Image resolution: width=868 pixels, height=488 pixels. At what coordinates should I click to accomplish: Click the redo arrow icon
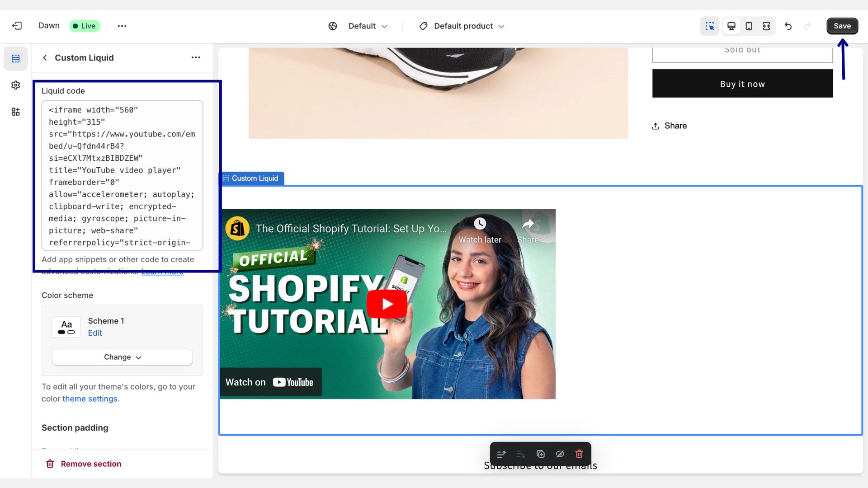tap(807, 26)
